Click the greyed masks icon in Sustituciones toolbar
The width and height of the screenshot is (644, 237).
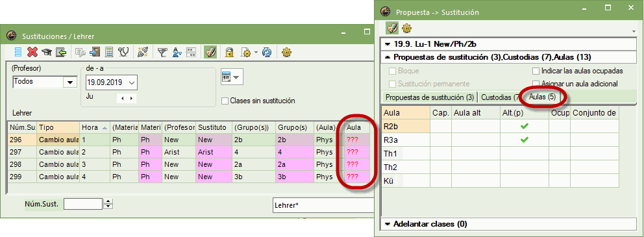pos(80,52)
